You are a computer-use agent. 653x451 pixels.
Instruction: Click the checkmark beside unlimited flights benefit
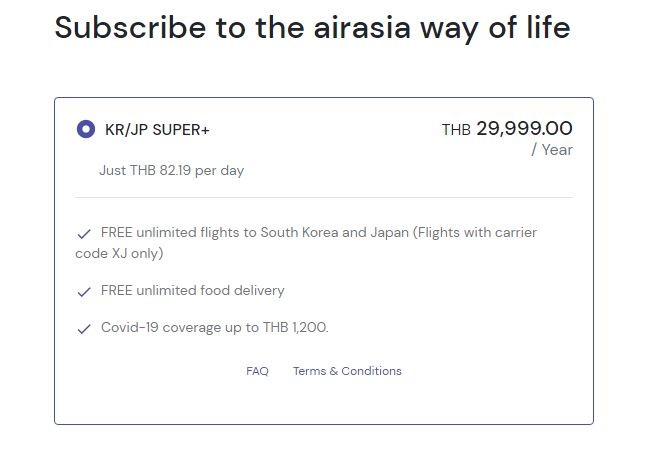pos(84,234)
